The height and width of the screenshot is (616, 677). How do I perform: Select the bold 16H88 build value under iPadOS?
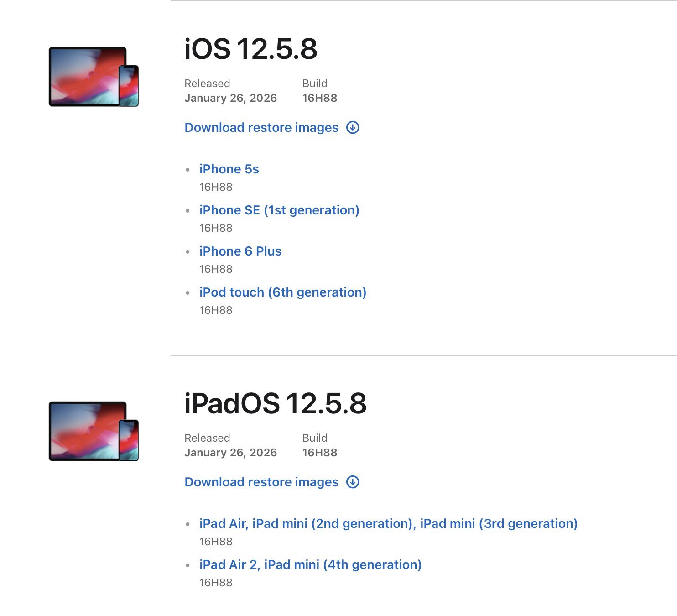[x=320, y=453]
